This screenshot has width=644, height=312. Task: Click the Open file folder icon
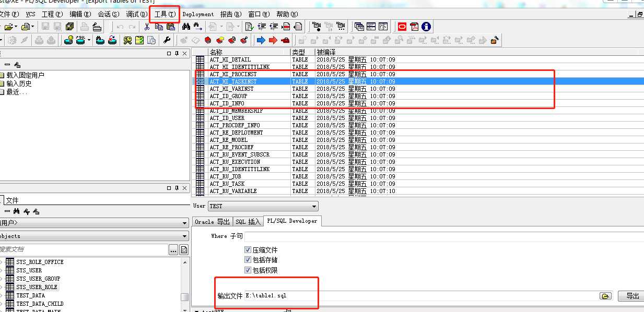point(9,26)
